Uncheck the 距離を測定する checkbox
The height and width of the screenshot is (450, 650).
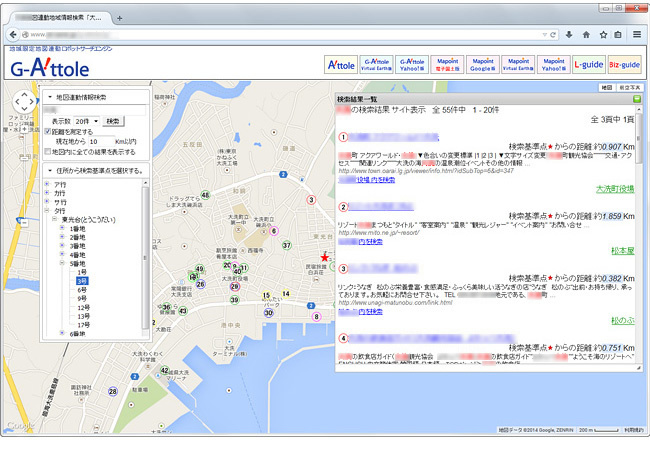[48, 131]
